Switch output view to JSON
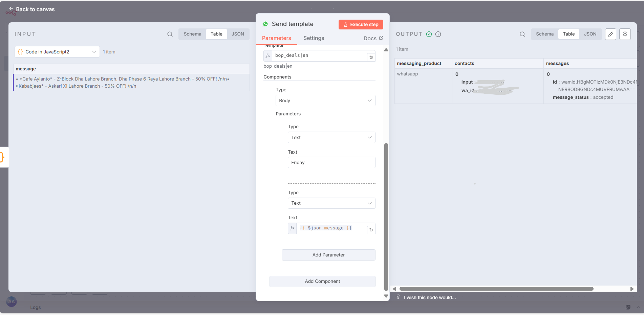The image size is (644, 315). (x=590, y=34)
